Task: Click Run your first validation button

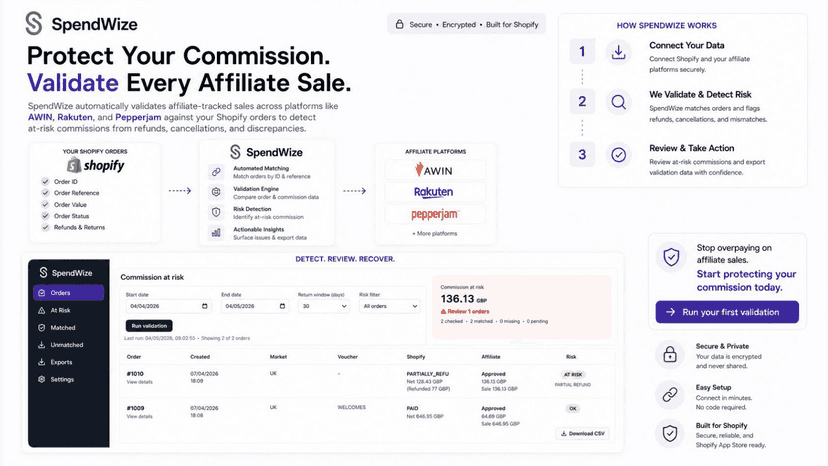Action: tap(727, 312)
